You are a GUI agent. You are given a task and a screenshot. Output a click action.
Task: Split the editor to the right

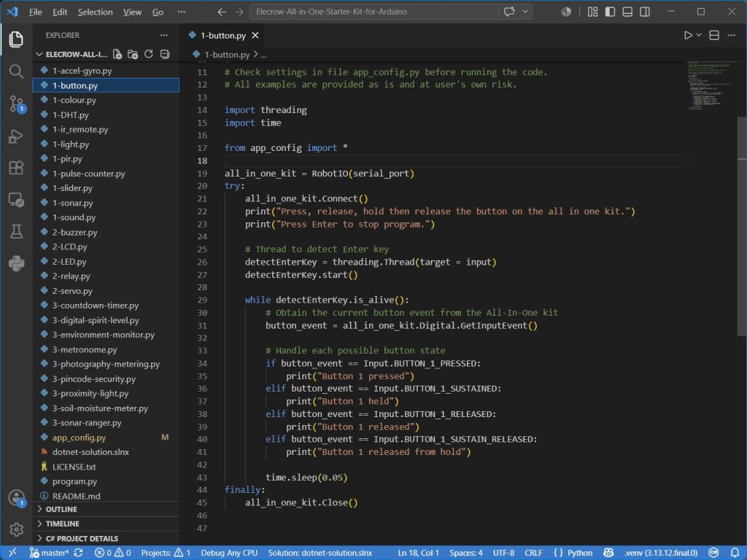coord(714,35)
